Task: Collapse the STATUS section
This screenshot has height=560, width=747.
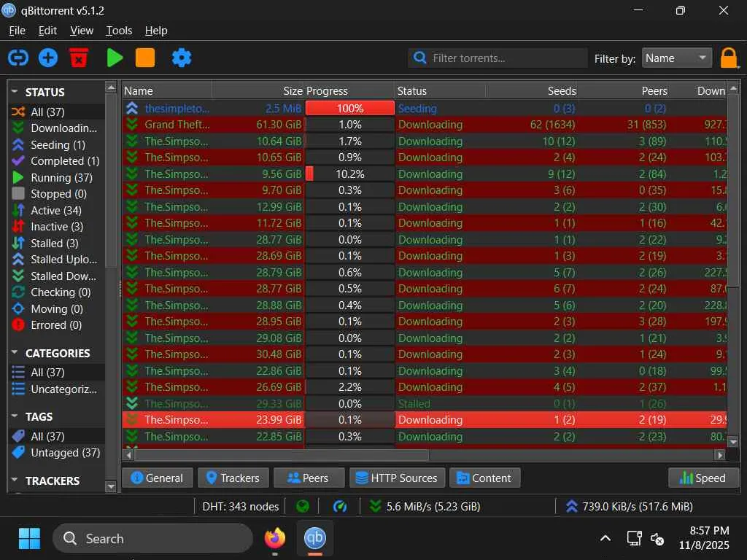Action: coord(15,91)
